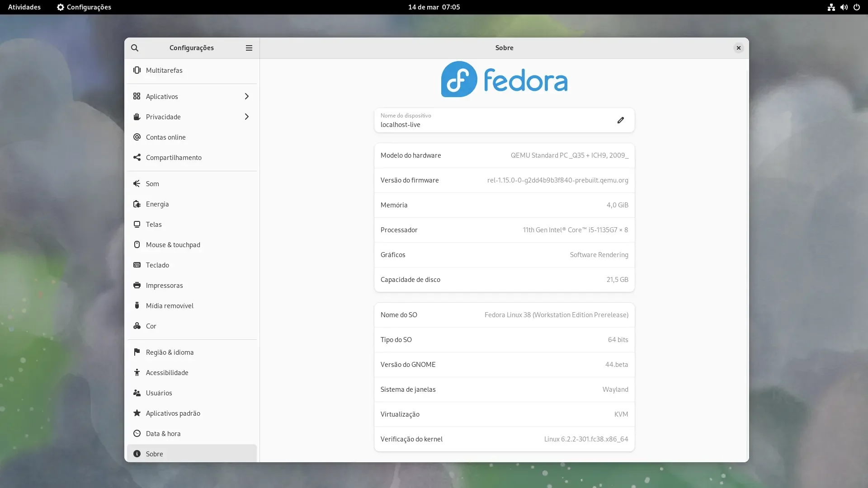Select Multitarefas in the sidebar
This screenshot has width=868, height=488.
pos(192,70)
